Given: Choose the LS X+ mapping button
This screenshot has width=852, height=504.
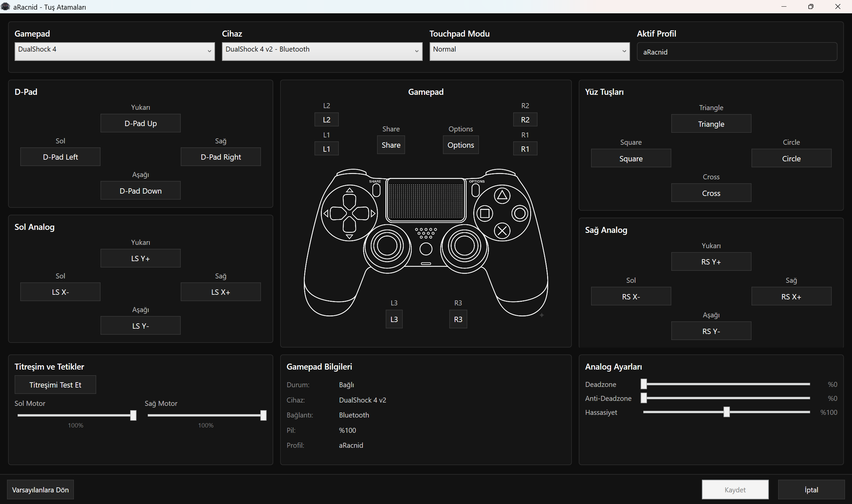Looking at the screenshot, I should coord(220,292).
